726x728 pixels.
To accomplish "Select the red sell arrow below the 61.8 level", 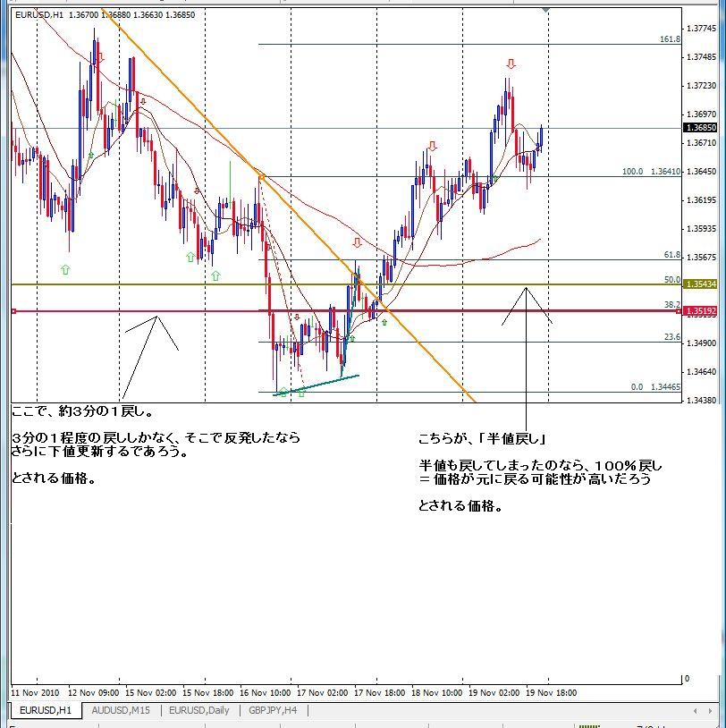I will (x=357, y=242).
